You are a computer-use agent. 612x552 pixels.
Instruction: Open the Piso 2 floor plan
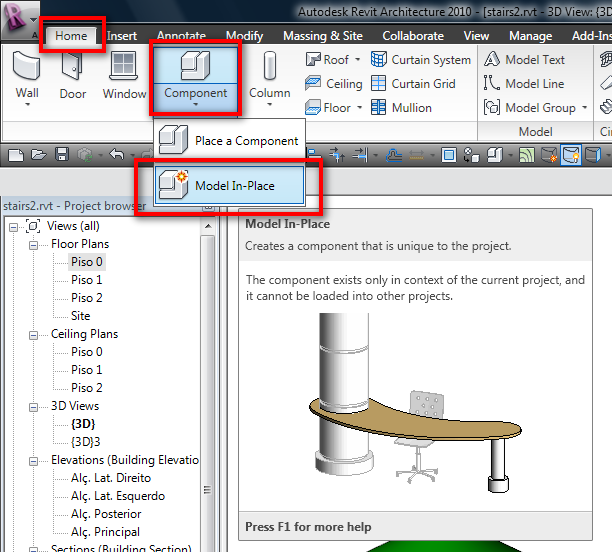87,297
